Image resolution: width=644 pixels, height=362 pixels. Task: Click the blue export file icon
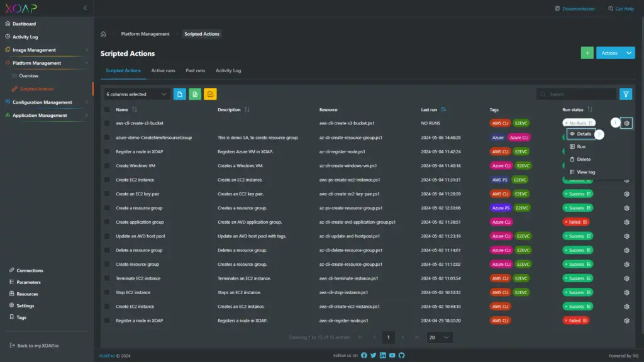[x=179, y=94]
